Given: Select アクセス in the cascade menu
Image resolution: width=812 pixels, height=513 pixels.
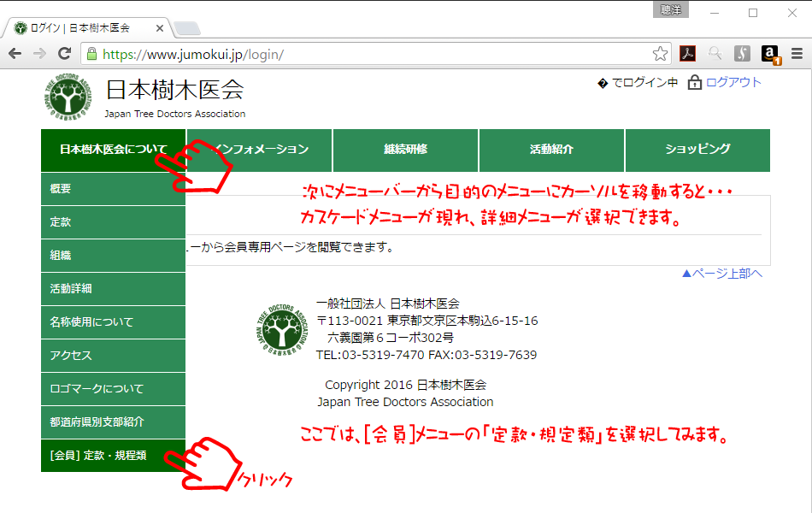Looking at the screenshot, I should [x=113, y=356].
